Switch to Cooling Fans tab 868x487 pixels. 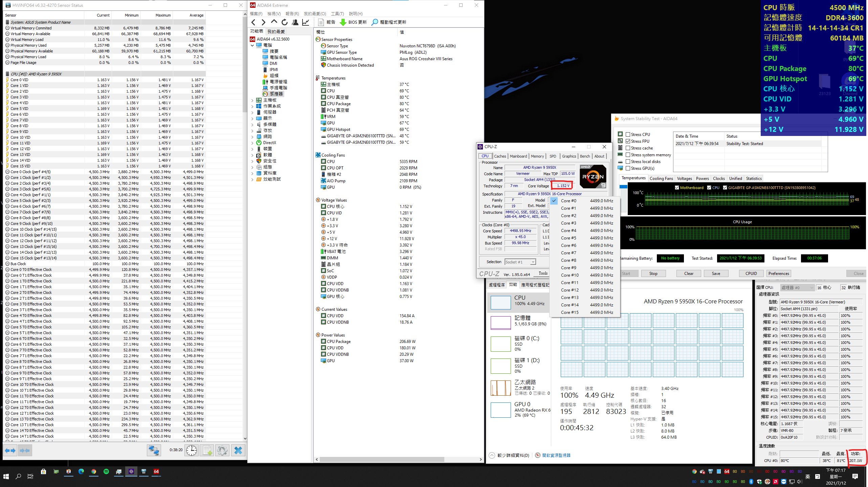tap(661, 178)
